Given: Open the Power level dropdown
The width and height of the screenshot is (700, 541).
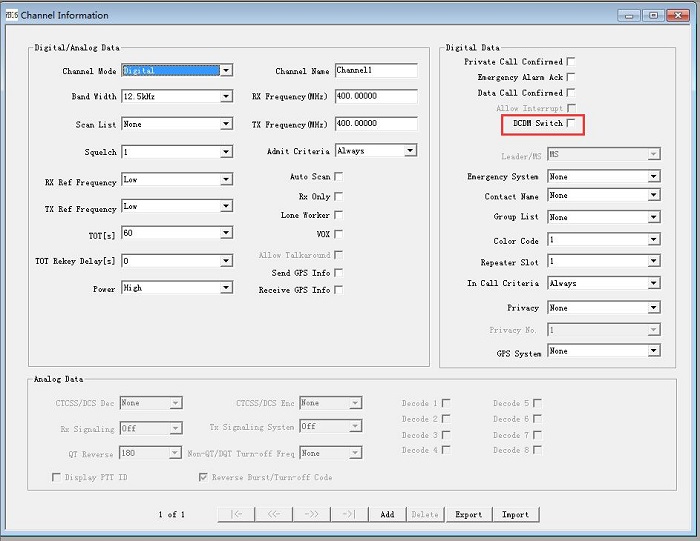Looking at the screenshot, I should pos(226,288).
